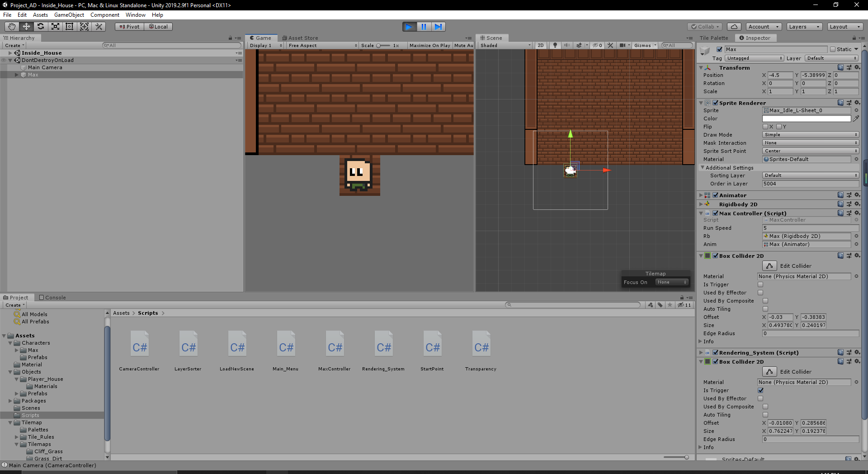Pick color with the eyedropper icon

point(856,118)
